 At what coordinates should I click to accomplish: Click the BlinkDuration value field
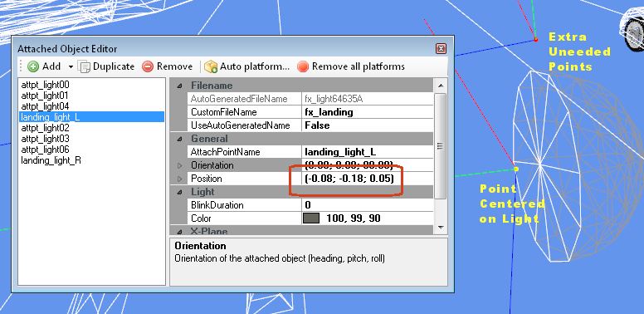click(367, 205)
